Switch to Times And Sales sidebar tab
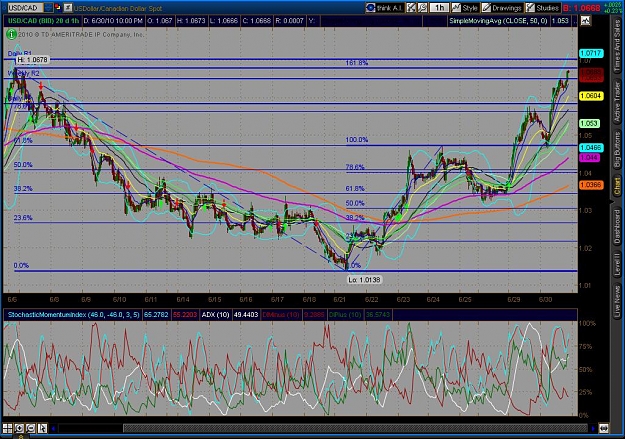Image resolution: width=625 pixels, height=439 pixels. pyautogui.click(x=617, y=46)
